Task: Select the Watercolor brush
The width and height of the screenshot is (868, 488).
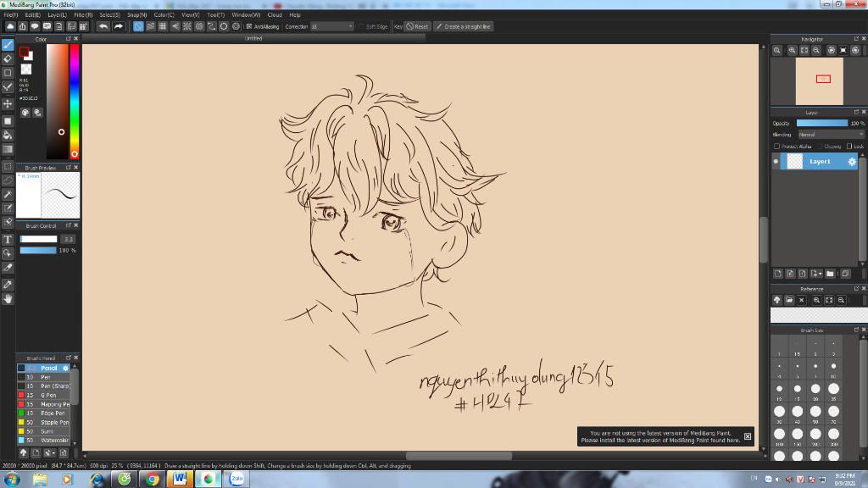Action: pos(45,441)
